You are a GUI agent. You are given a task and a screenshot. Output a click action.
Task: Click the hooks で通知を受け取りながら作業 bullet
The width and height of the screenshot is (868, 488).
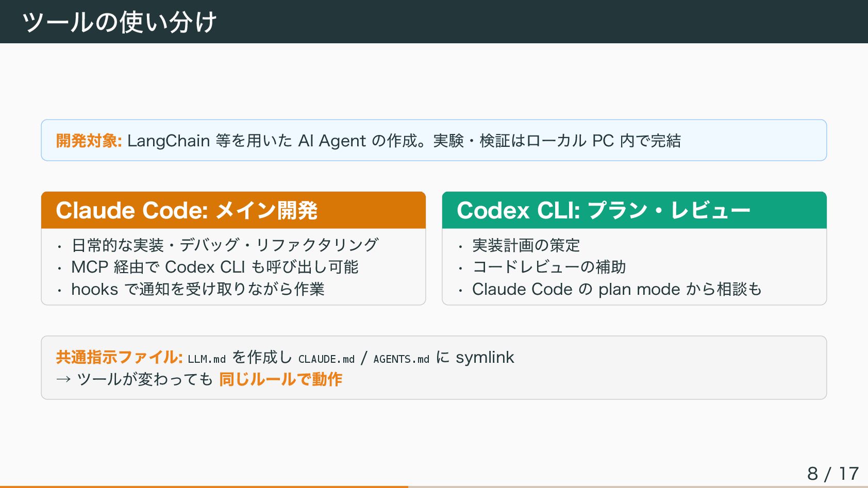point(197,289)
